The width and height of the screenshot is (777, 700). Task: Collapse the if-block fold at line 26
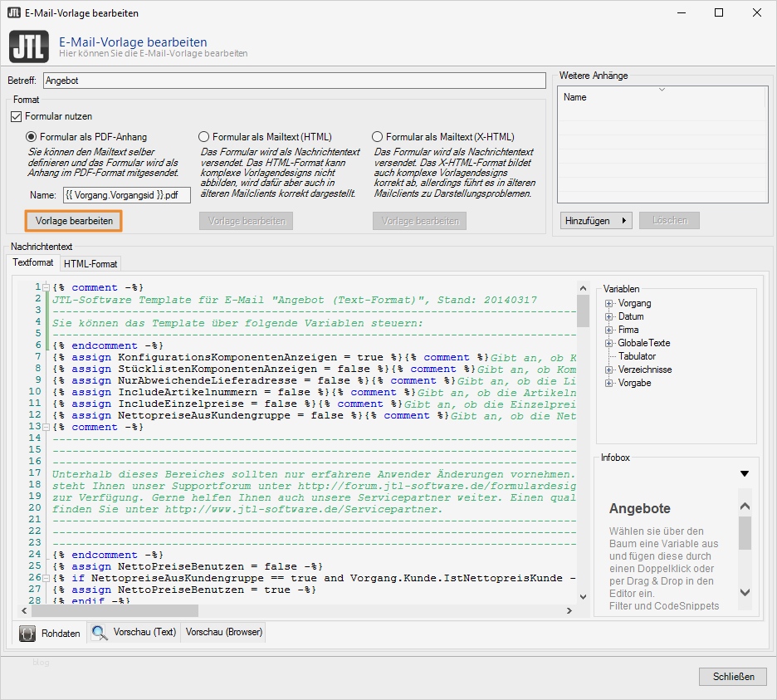coord(46,578)
